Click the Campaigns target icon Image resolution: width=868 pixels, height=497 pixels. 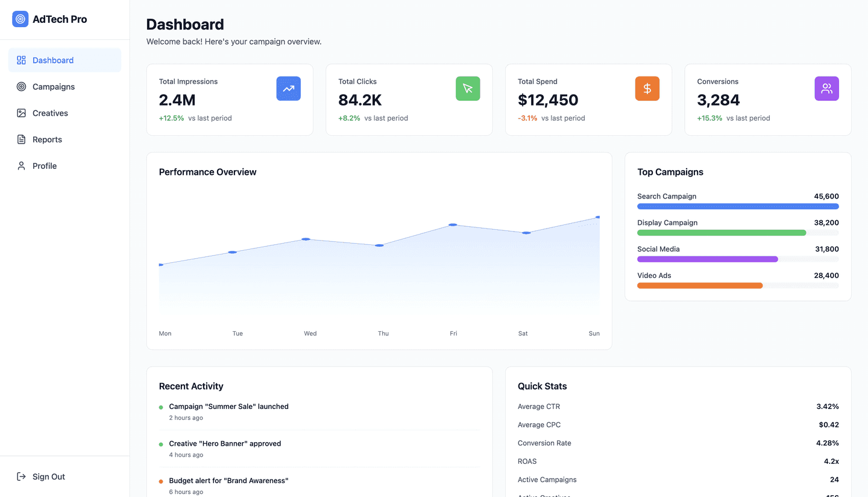tap(22, 86)
